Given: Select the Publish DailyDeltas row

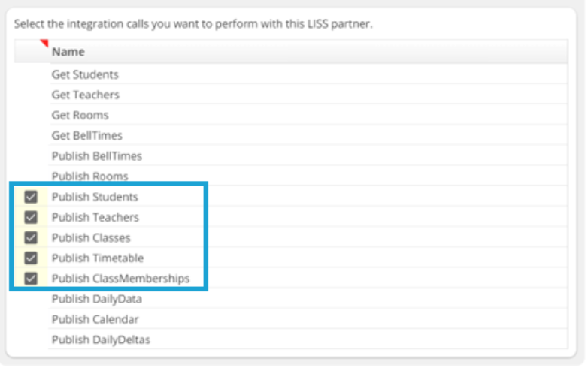Looking at the screenshot, I should pos(101,339).
